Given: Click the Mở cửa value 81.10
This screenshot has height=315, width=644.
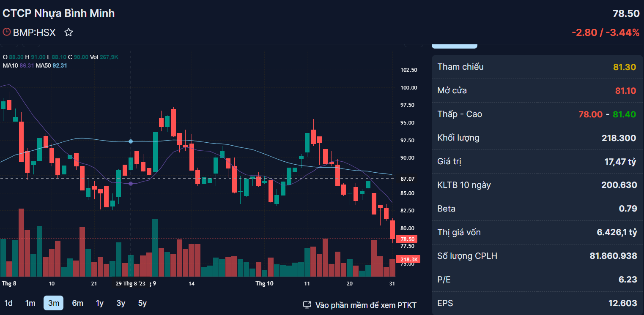Looking at the screenshot, I should [x=625, y=90].
